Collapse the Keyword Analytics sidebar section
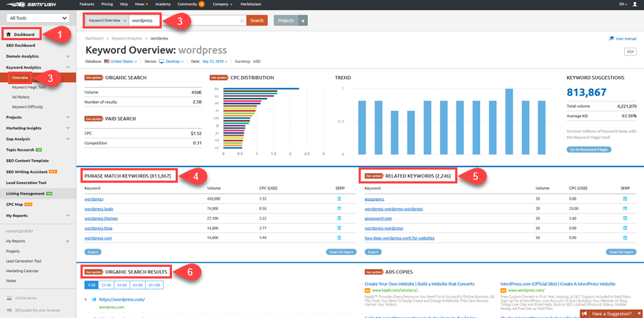644x318 pixels. (68, 67)
